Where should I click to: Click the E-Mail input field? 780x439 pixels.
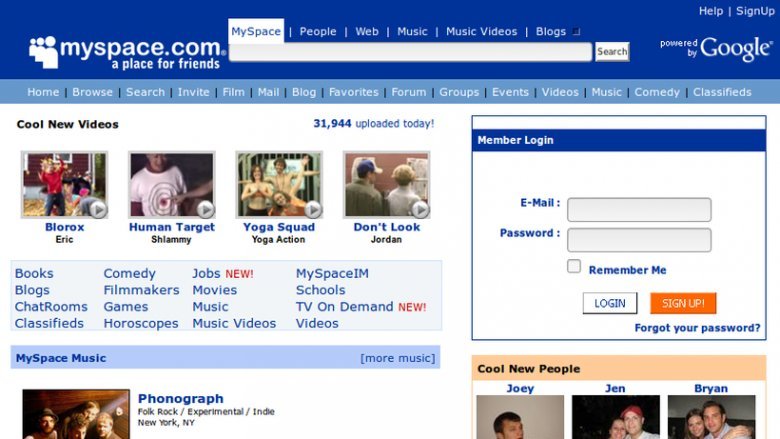pyautogui.click(x=639, y=210)
